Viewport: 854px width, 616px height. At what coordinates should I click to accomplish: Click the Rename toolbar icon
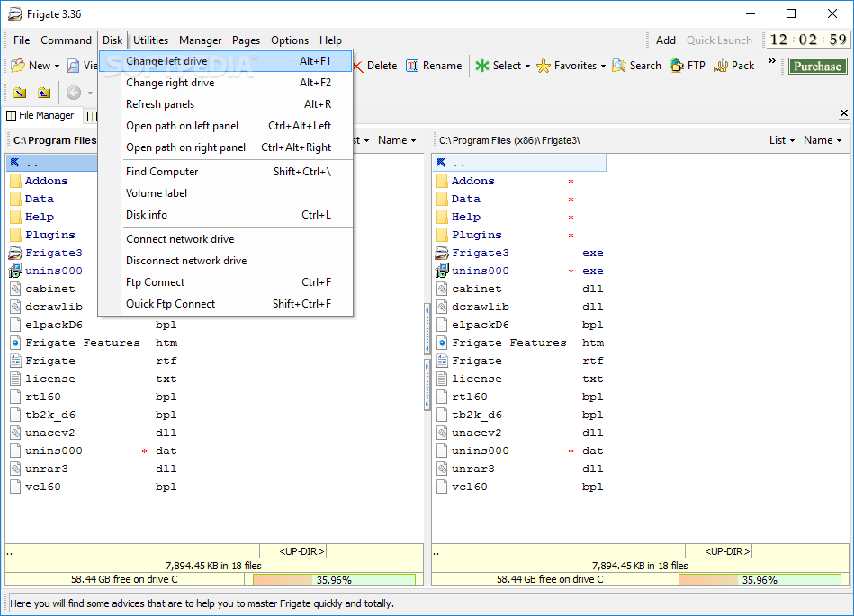point(412,66)
